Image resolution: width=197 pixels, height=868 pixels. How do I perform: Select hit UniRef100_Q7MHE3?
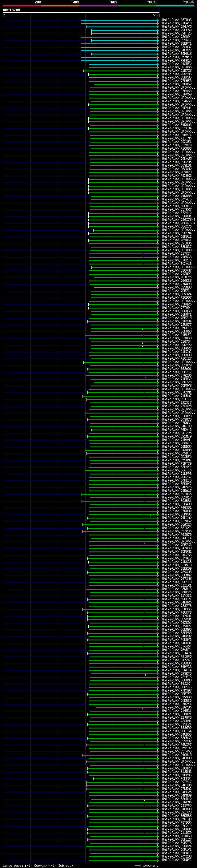click(177, 81)
